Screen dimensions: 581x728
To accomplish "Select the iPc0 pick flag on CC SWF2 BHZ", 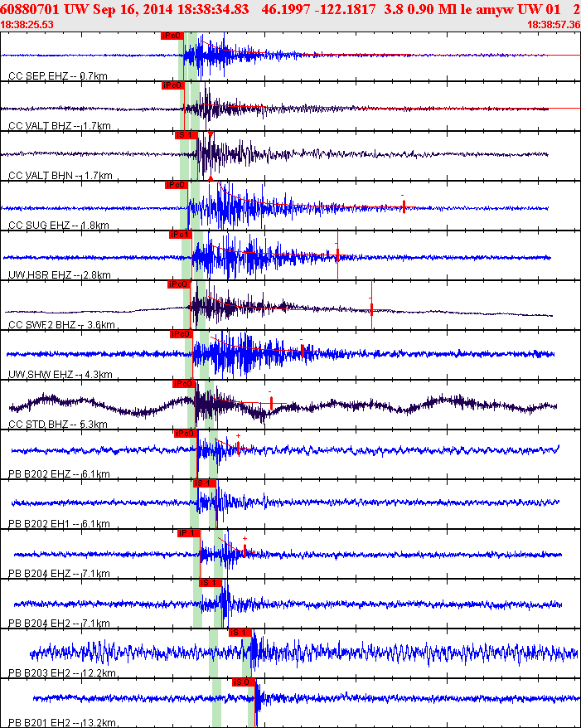I will coord(179,284).
